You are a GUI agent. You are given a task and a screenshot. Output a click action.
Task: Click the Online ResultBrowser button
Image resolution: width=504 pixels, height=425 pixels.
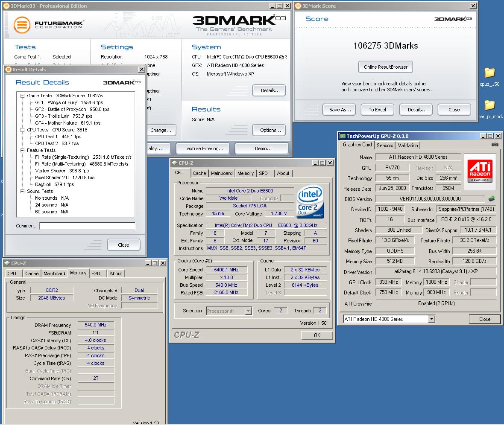385,67
